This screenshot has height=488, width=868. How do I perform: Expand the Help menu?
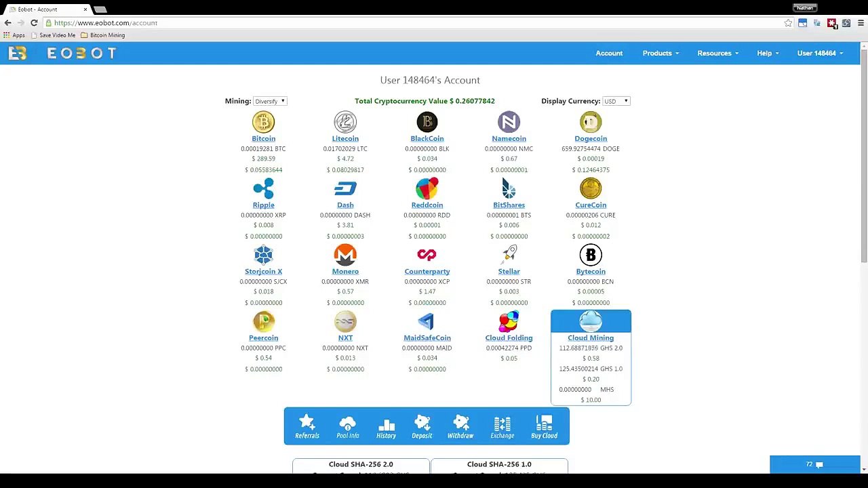(768, 53)
